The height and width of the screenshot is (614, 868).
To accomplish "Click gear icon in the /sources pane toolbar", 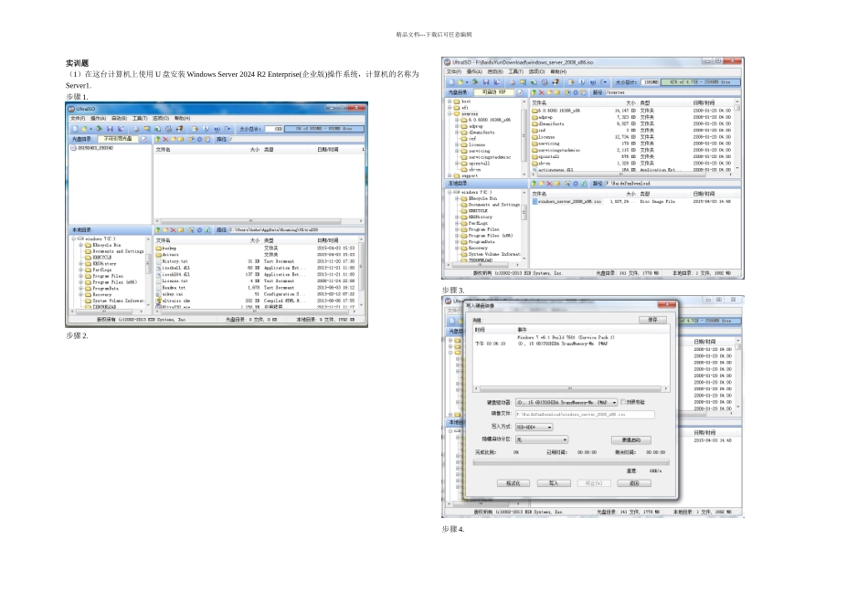I will pos(575,92).
